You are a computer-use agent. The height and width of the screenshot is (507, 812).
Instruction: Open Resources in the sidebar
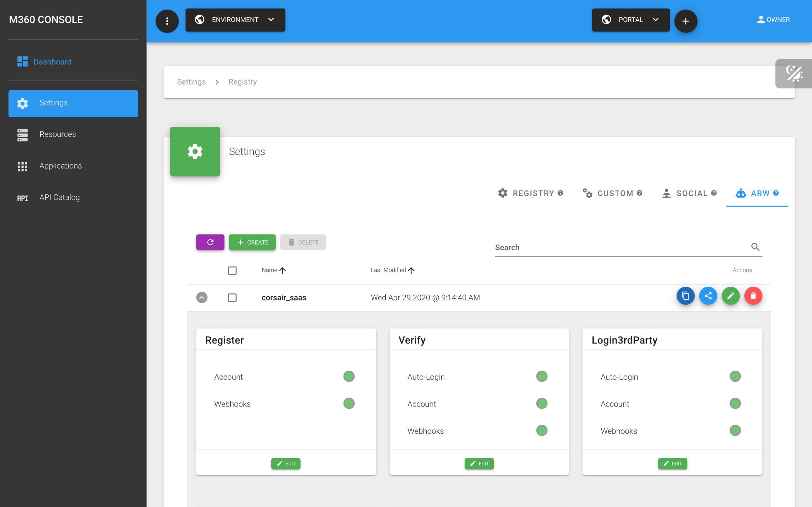click(x=57, y=134)
